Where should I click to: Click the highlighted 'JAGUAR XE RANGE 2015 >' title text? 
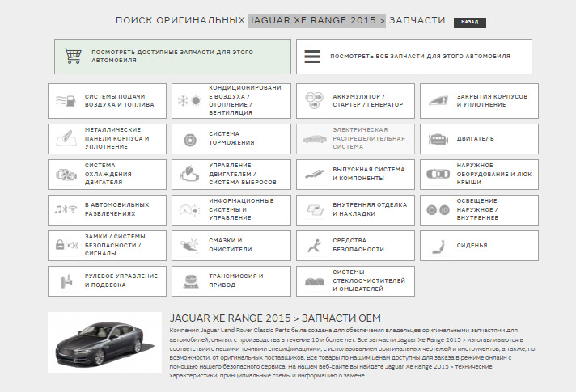coord(317,20)
